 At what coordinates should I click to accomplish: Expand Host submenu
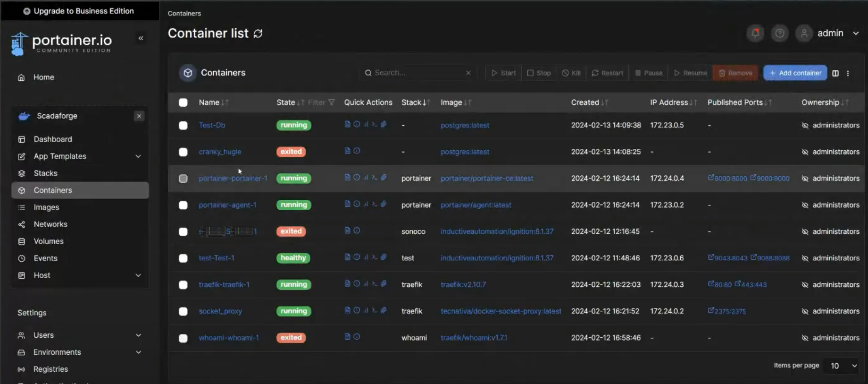138,275
